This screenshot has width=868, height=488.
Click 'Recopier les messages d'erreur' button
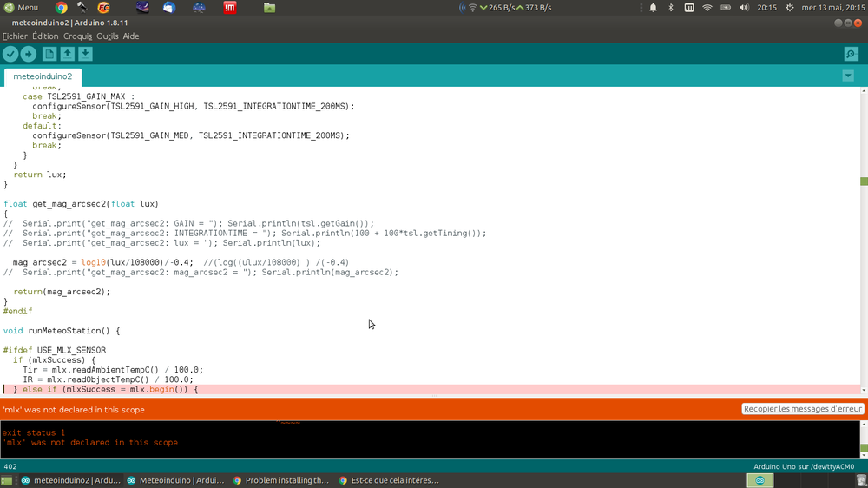(x=803, y=409)
